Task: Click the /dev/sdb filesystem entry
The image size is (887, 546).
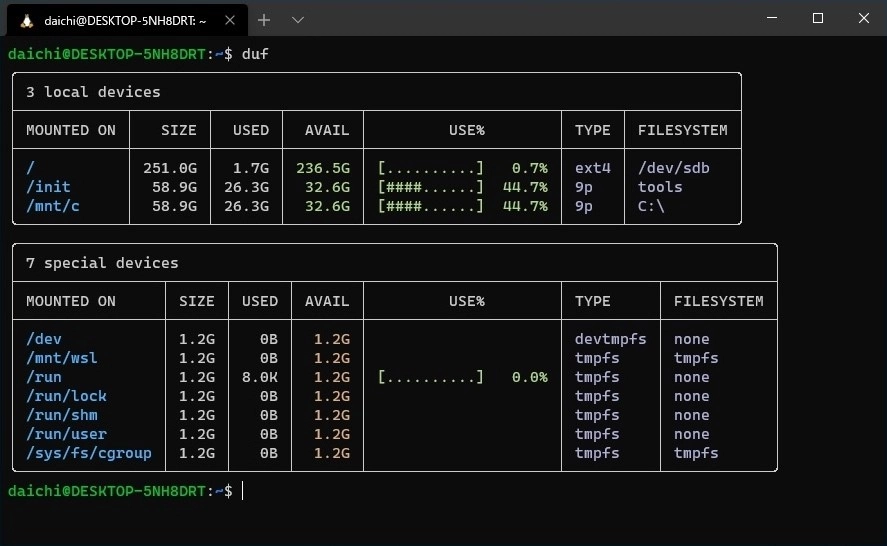Action: tap(673, 168)
